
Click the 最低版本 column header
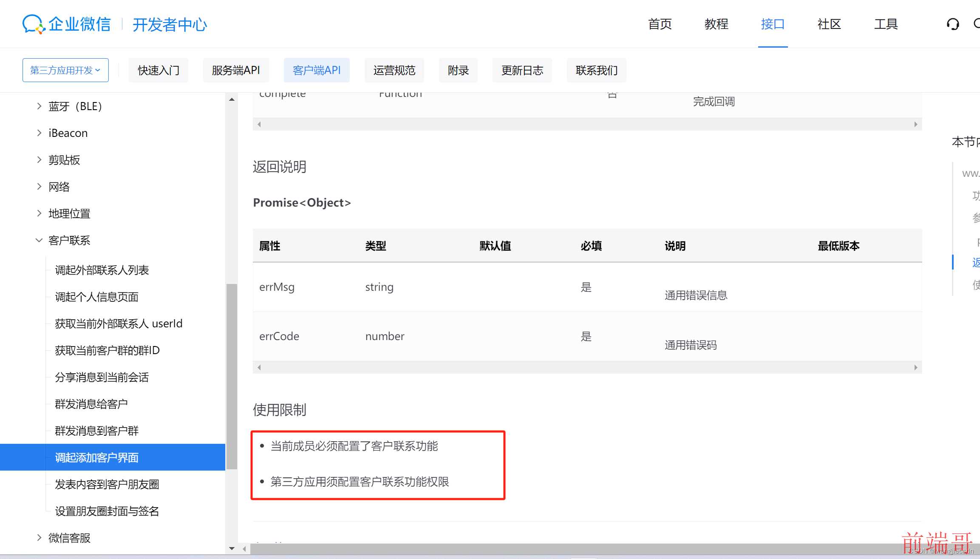coord(839,246)
